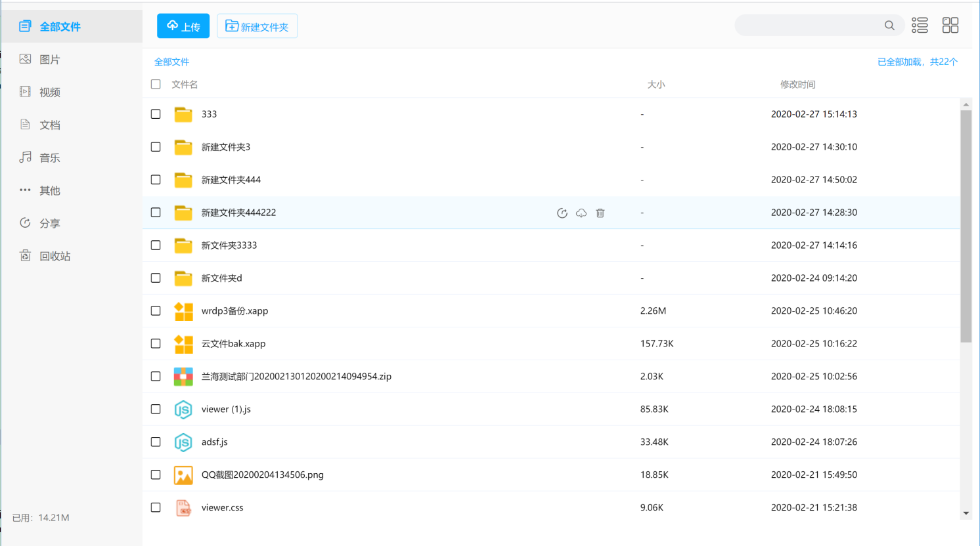Viewport: 980px width, 546px height.
Task: Click the 新建文件夹 button
Action: click(257, 26)
